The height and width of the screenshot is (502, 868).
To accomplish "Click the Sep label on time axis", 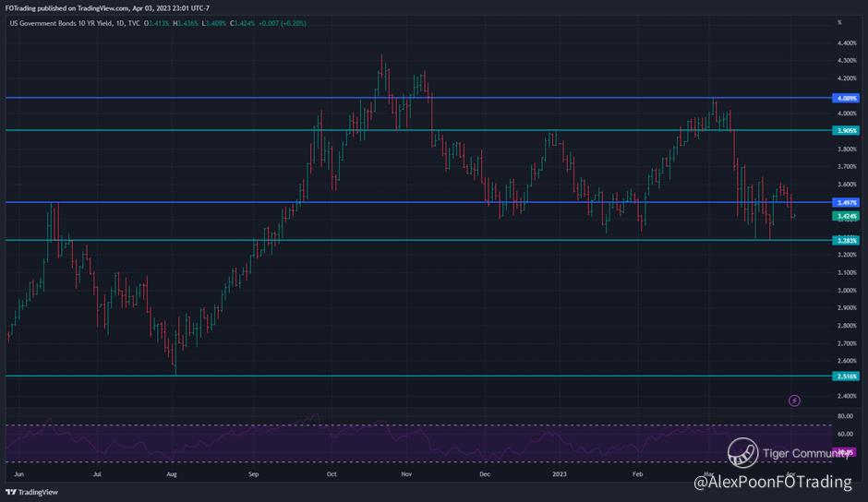I will click(254, 474).
